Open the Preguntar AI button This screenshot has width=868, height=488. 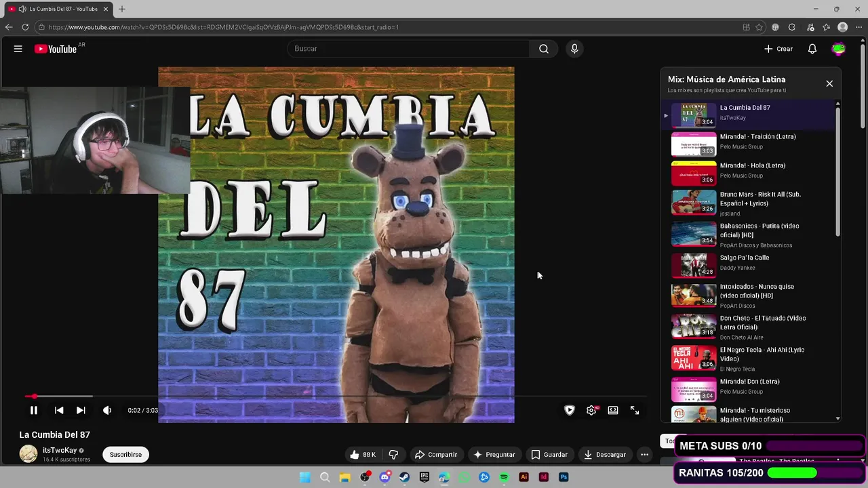[x=494, y=455]
